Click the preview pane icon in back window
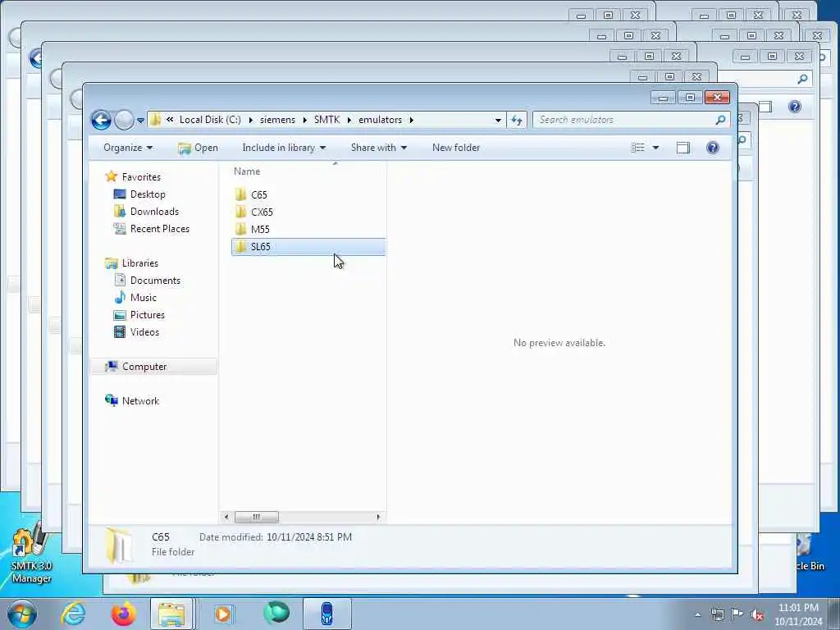840x630 pixels. point(766,107)
